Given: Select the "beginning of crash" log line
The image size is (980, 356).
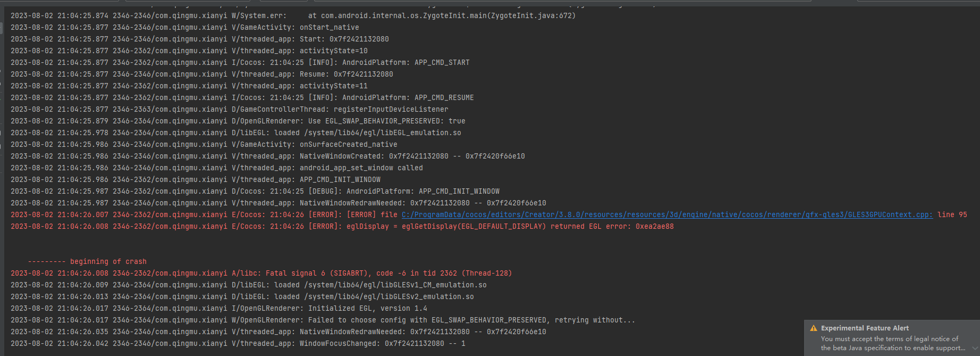Looking at the screenshot, I should 87,261.
